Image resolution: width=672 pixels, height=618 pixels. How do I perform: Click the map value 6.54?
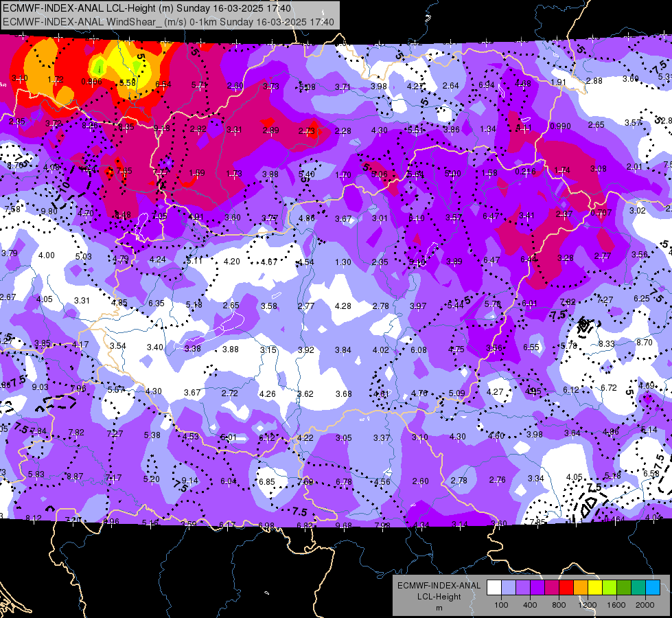click(163, 84)
